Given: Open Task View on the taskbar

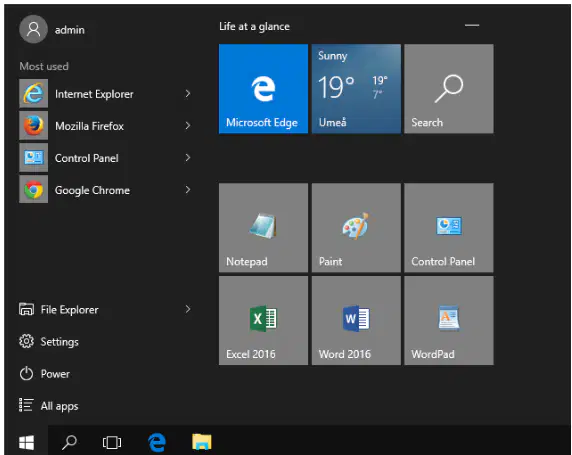Looking at the screenshot, I should coord(112,442).
